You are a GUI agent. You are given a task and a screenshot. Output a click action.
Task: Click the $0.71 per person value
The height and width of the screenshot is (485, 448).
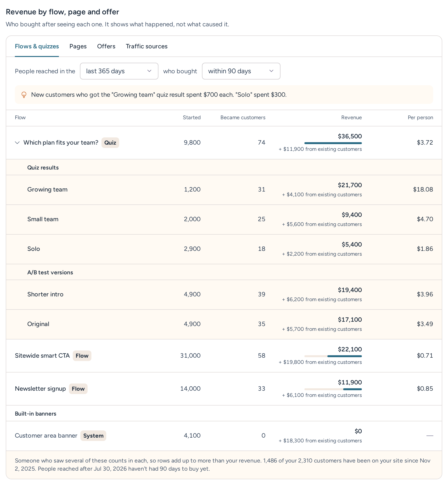click(x=425, y=356)
